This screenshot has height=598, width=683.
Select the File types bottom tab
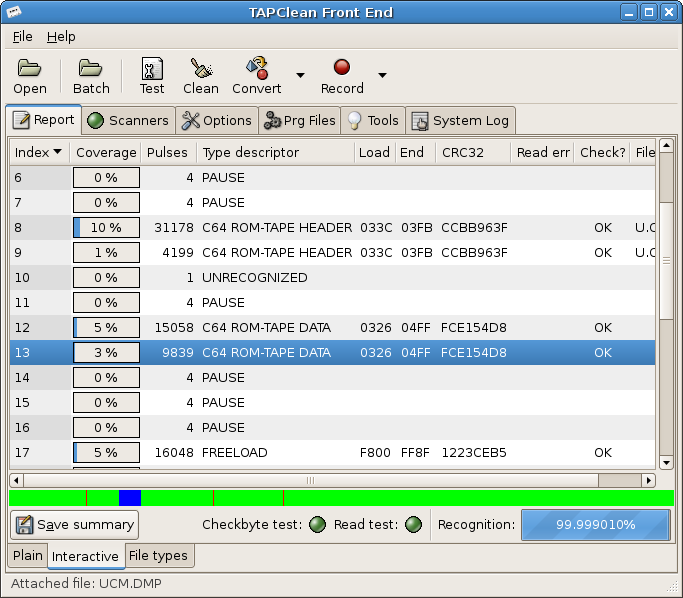click(x=158, y=556)
